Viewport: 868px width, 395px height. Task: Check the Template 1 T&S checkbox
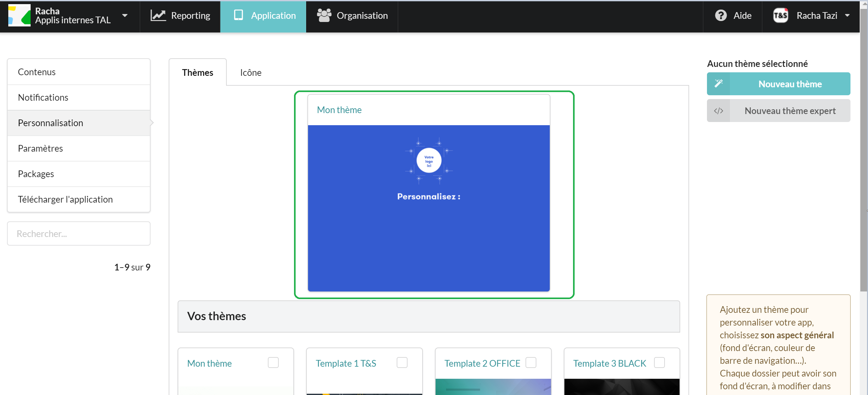pyautogui.click(x=402, y=362)
